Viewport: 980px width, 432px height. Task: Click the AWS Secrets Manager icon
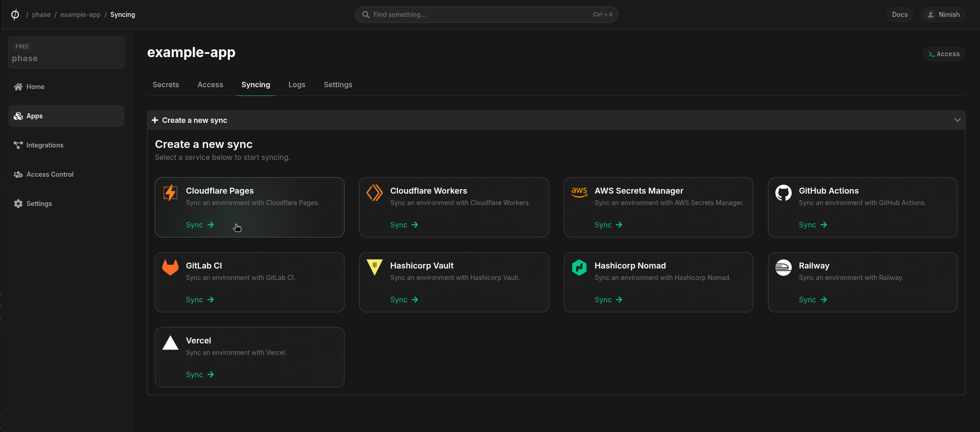tap(579, 192)
